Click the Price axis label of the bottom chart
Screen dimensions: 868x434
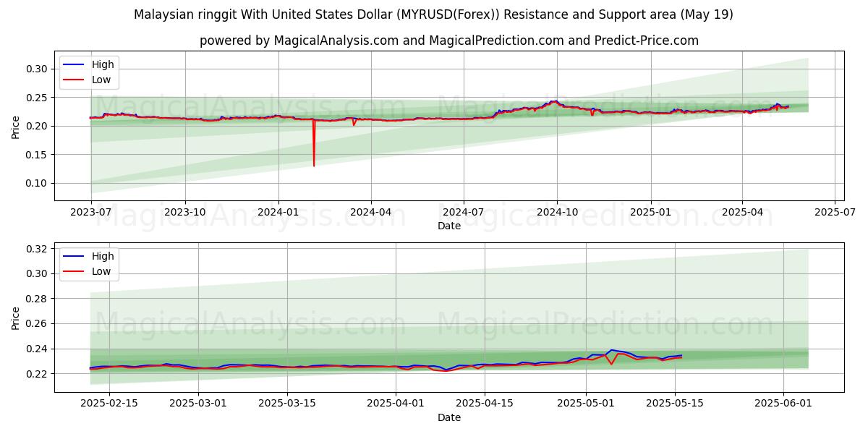coord(16,318)
